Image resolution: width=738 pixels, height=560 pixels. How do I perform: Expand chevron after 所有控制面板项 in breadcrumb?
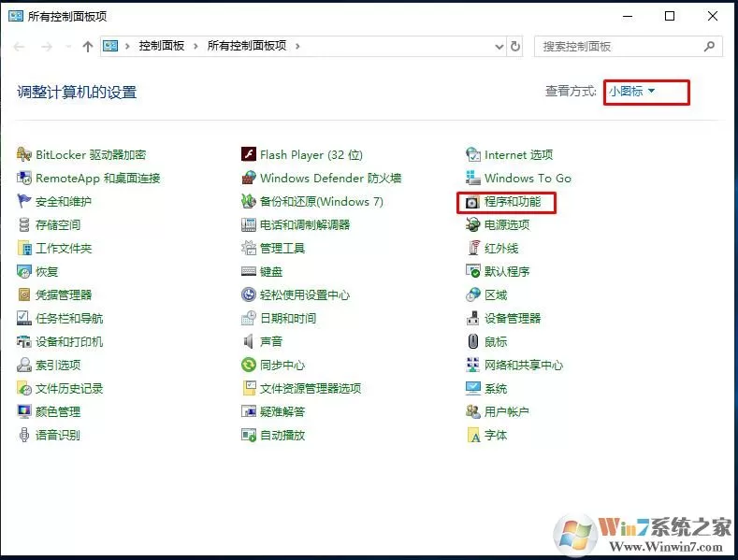[x=297, y=46]
